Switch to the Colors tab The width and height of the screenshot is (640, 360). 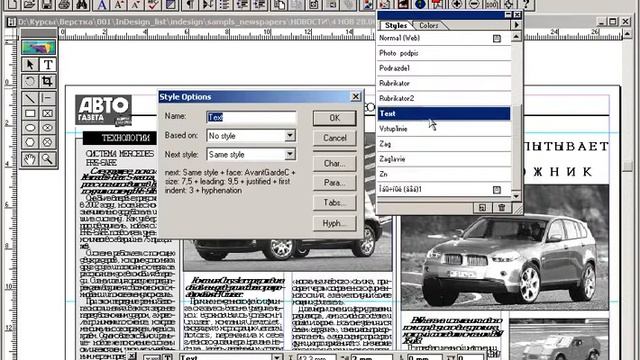click(x=429, y=25)
